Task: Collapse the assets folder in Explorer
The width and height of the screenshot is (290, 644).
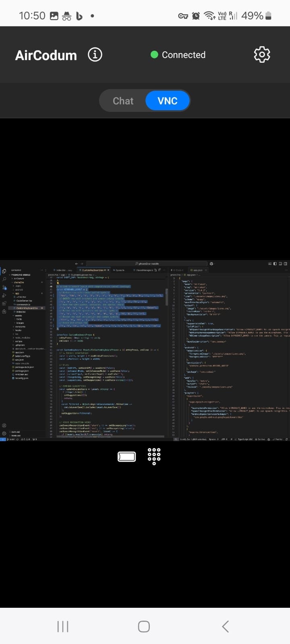Action: pos(19,316)
